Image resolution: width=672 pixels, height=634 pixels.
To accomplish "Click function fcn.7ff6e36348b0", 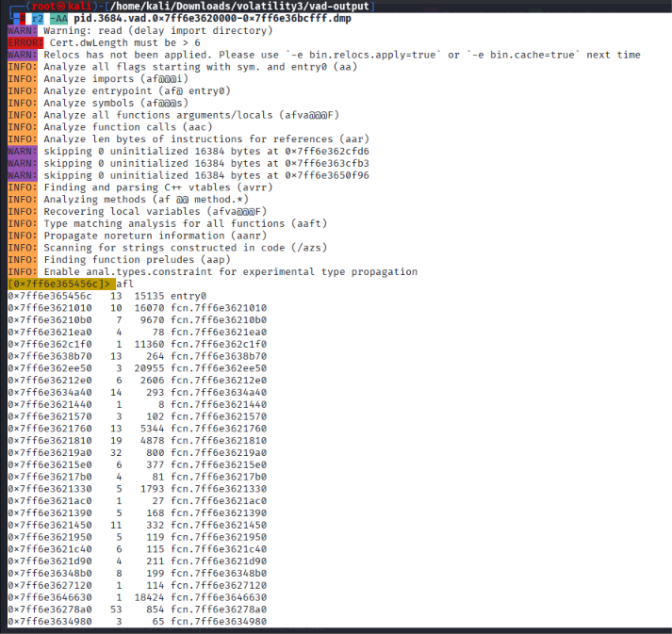I will (219, 573).
